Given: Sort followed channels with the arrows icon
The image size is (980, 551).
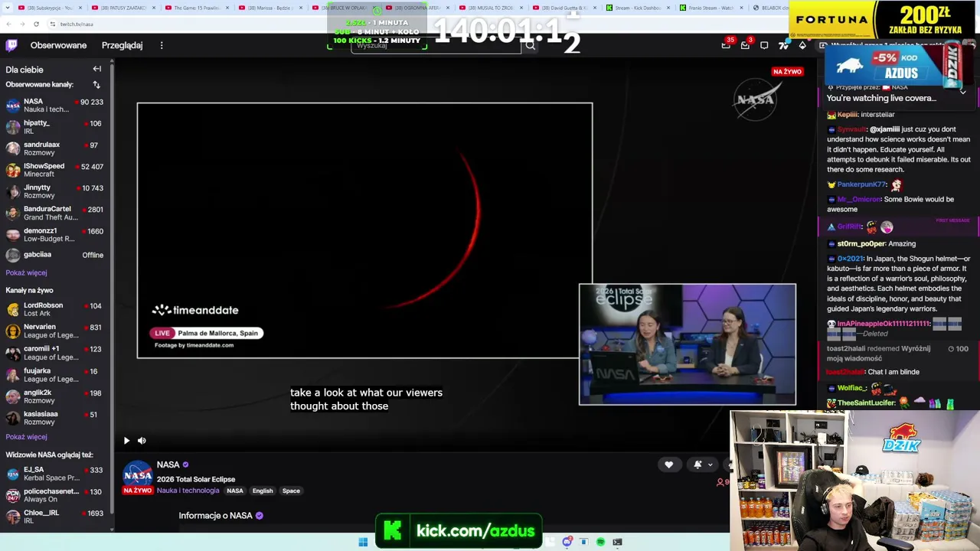Looking at the screenshot, I should [96, 84].
